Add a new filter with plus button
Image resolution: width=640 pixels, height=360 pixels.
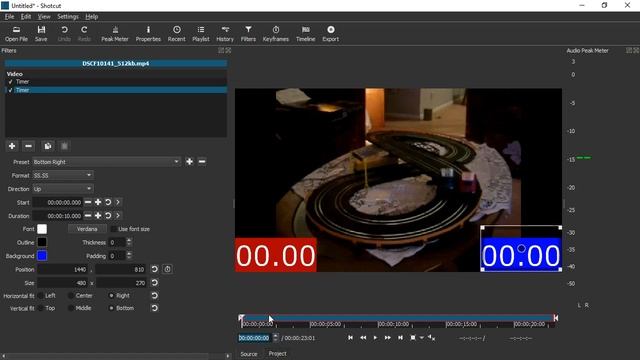point(12,146)
